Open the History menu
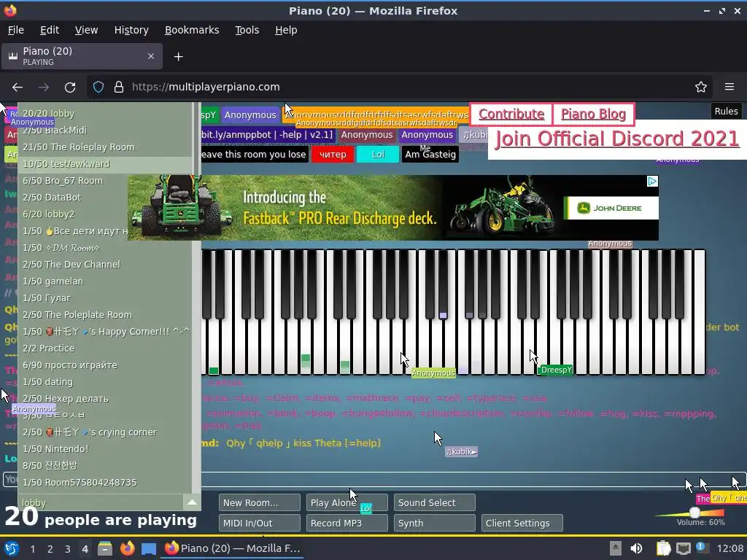 (131, 30)
